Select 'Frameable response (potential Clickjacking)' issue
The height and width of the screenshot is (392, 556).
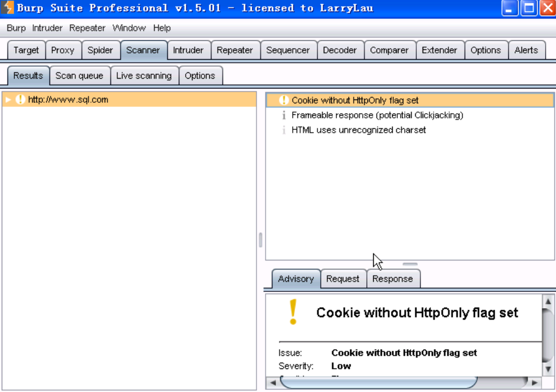tap(410, 115)
